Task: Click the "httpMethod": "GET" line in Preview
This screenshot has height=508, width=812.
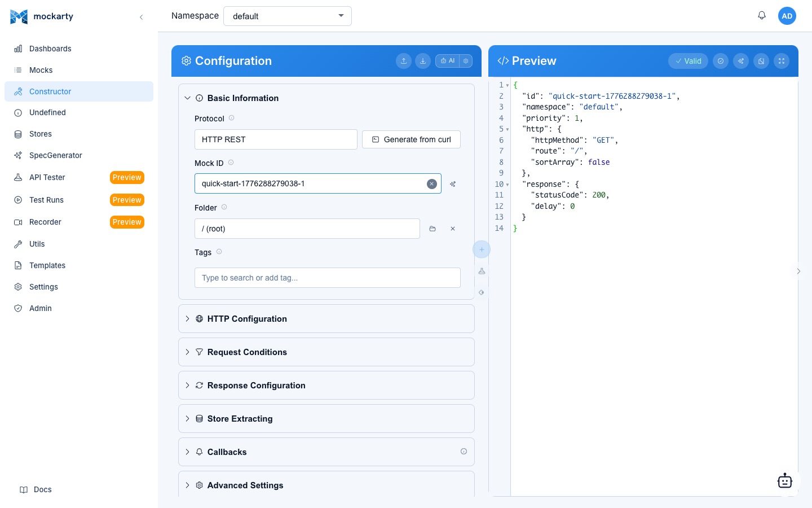Action: [x=575, y=140]
